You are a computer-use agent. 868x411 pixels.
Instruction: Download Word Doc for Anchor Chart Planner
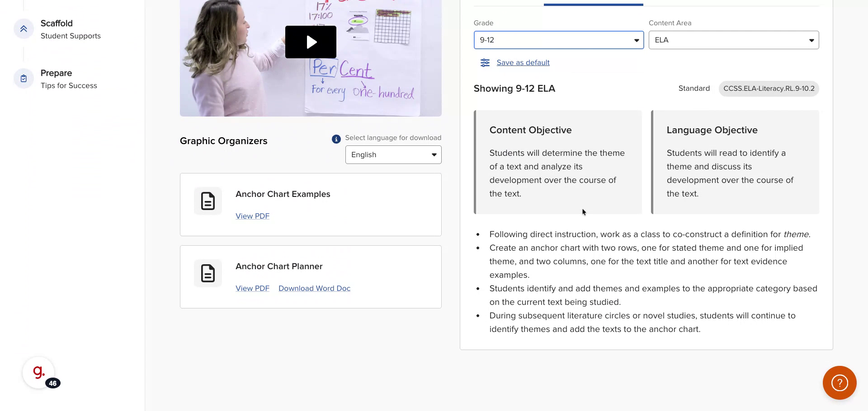(314, 288)
